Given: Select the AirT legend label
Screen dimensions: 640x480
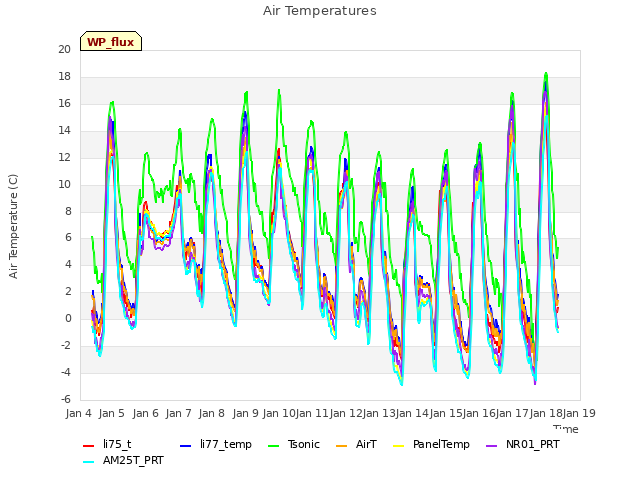Looking at the screenshot, I should [x=366, y=444].
